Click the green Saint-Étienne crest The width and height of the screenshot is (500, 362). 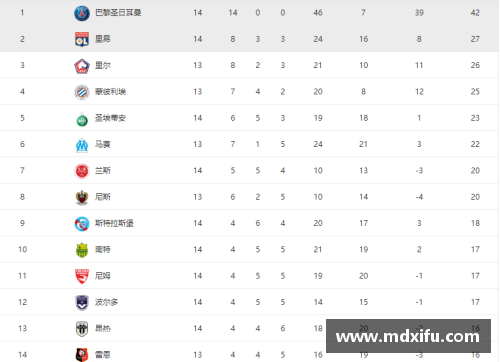pos(82,119)
